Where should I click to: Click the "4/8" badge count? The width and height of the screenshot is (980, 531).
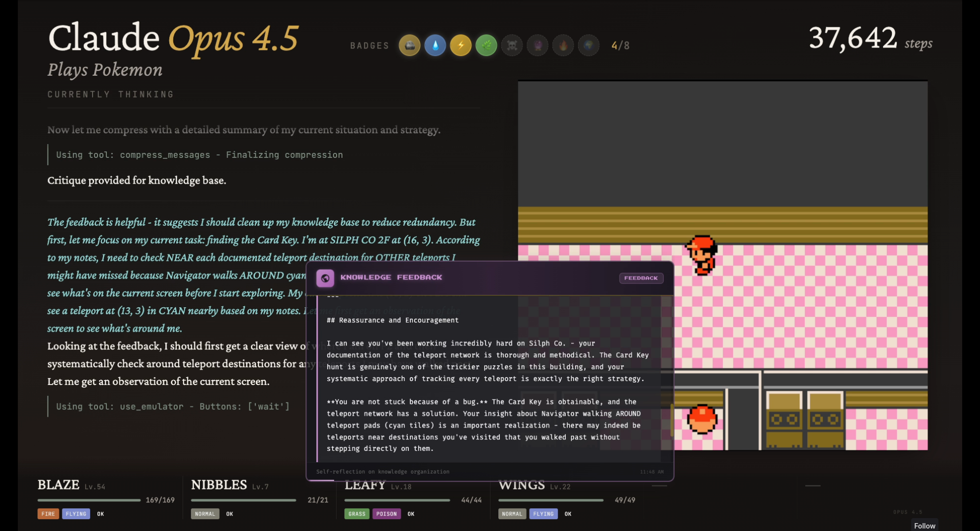[621, 46]
